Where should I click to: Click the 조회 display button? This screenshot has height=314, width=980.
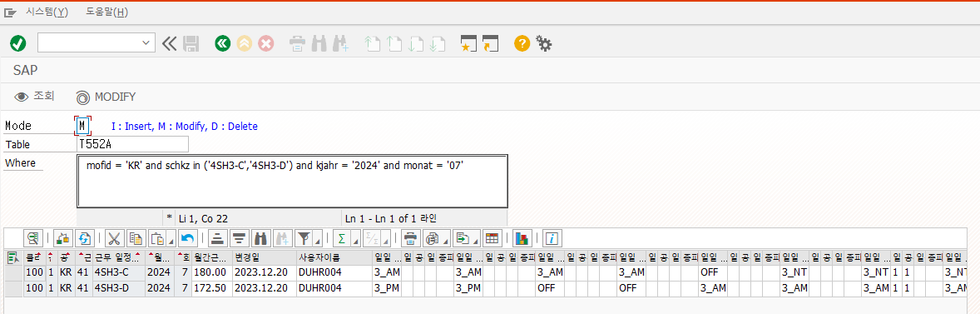[x=35, y=97]
